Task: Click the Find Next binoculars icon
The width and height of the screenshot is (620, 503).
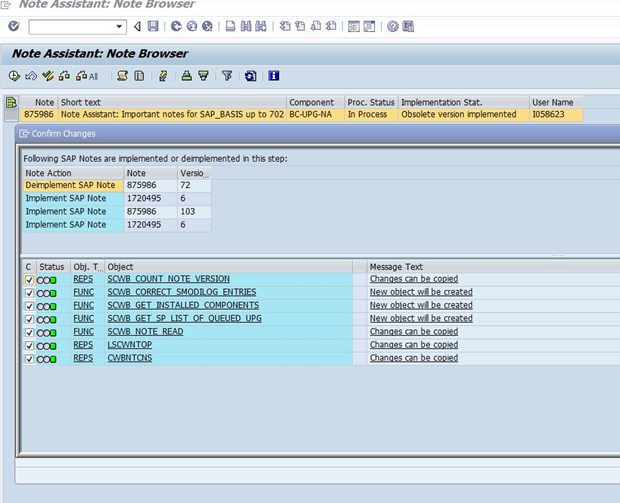Action: [261, 26]
